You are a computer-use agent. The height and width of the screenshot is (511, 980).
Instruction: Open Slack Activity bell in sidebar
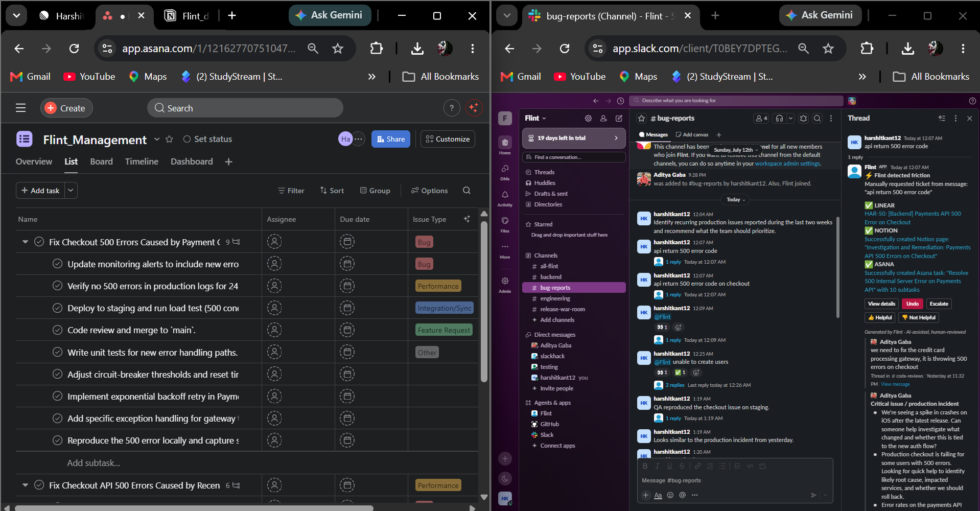coord(505,198)
